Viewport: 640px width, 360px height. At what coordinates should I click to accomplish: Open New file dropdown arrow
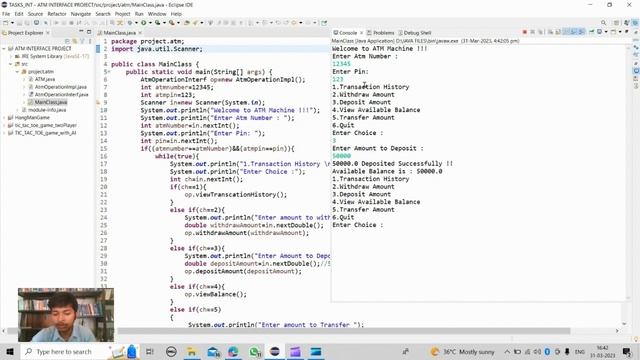(12, 23)
